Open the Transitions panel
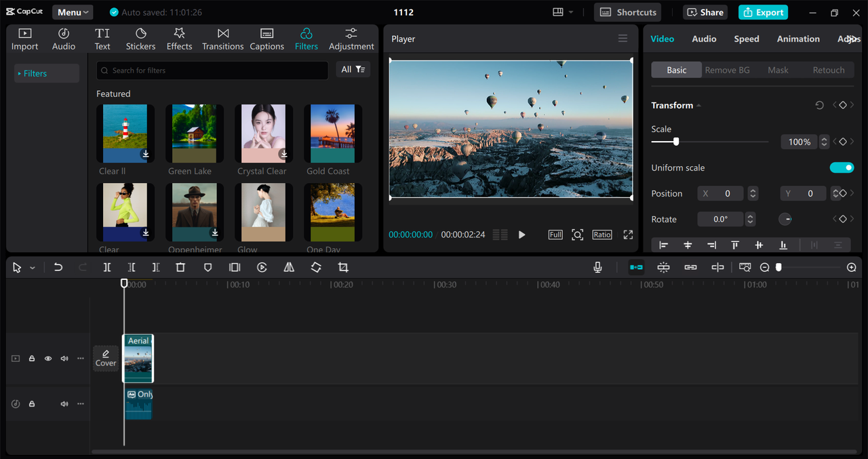 pos(222,39)
